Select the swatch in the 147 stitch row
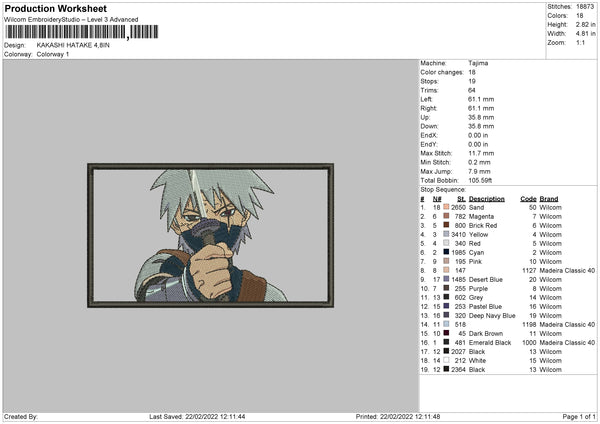Screen dimensions: 600x424 tap(446, 270)
